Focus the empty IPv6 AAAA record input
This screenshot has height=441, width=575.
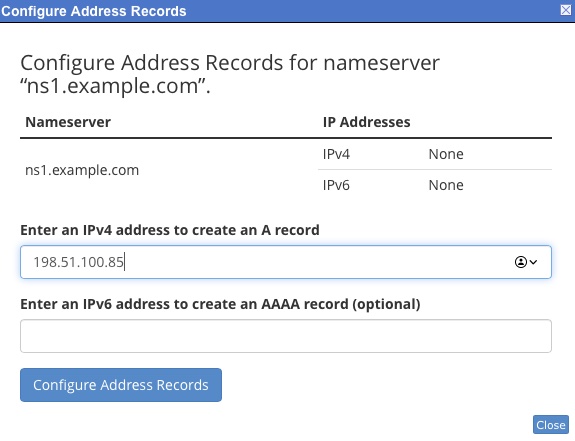pyautogui.click(x=286, y=336)
